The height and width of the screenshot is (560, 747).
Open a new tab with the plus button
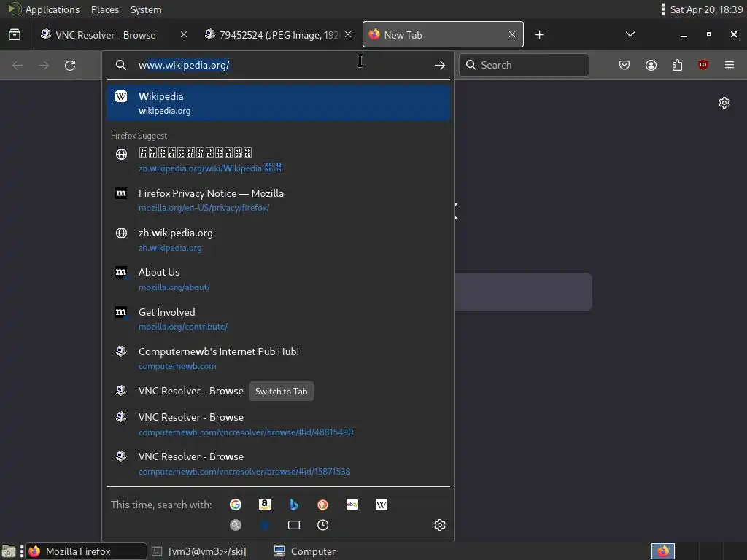[x=539, y=35]
